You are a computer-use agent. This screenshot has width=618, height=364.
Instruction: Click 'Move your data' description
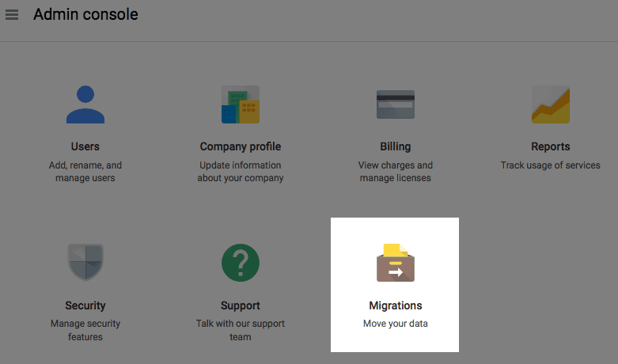tap(396, 324)
